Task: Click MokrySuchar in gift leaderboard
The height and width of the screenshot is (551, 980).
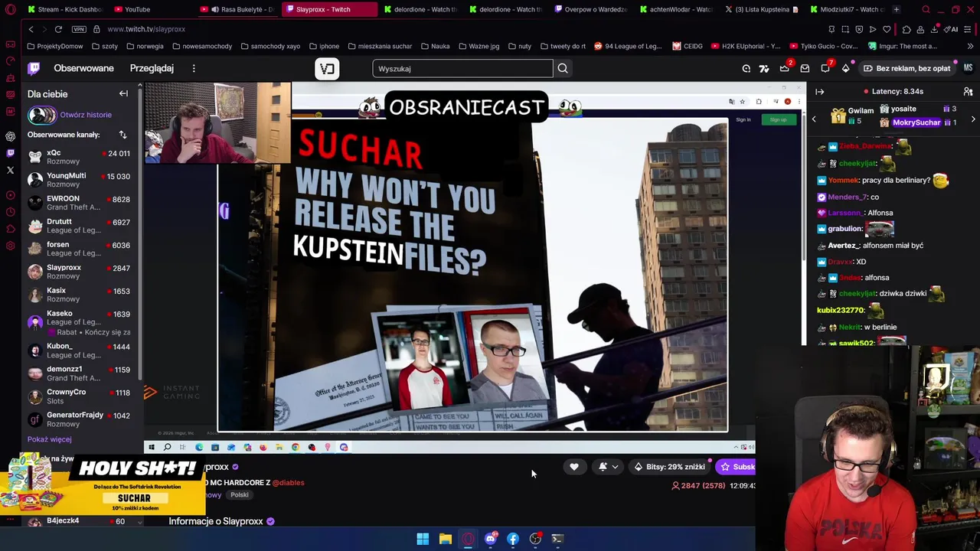Action: (916, 122)
